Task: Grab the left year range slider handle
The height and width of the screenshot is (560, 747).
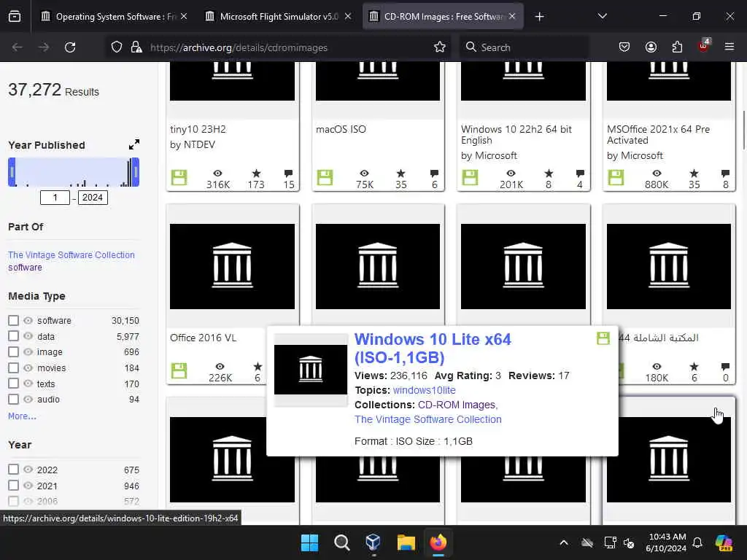Action: tap(12, 172)
